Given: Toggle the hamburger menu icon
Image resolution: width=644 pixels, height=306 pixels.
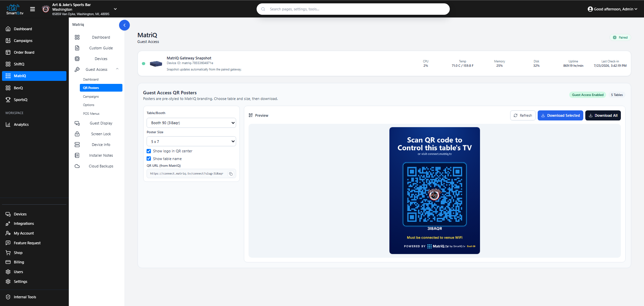Looking at the screenshot, I should coord(33,9).
